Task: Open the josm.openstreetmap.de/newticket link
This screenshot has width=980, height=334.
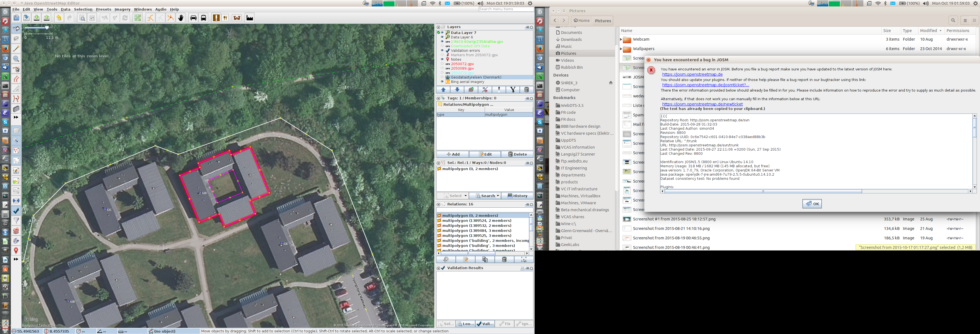Action: coord(702,104)
